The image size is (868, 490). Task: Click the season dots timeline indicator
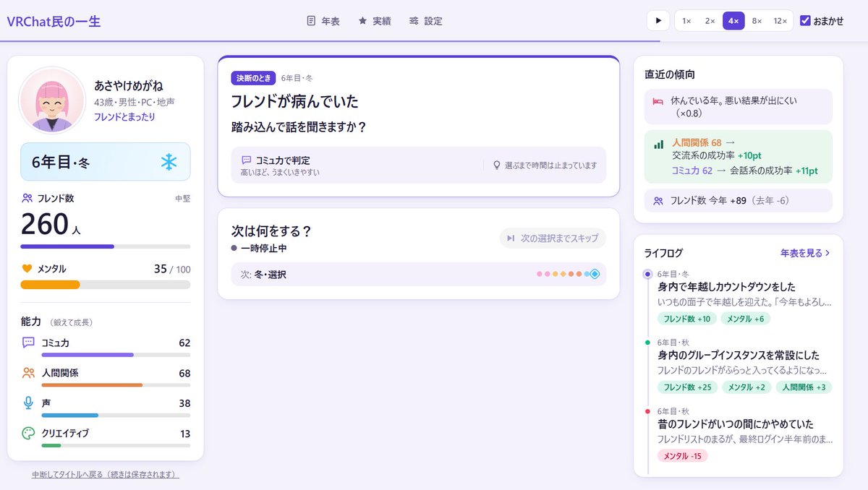coord(569,274)
